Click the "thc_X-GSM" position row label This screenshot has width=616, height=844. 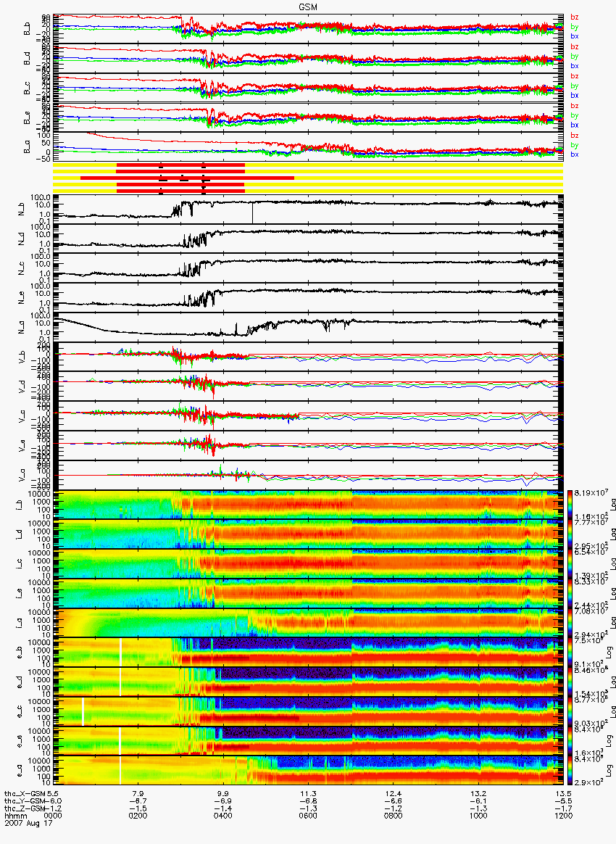click(25, 794)
